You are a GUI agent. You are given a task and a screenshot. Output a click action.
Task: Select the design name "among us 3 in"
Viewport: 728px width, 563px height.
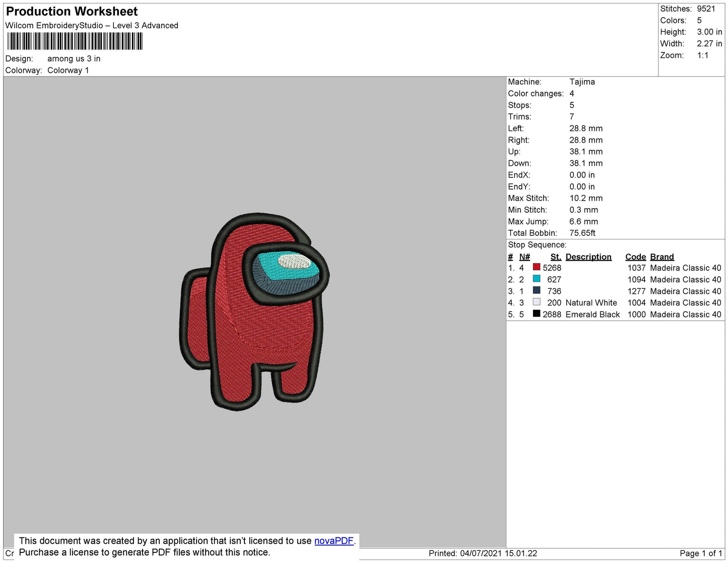coord(74,59)
